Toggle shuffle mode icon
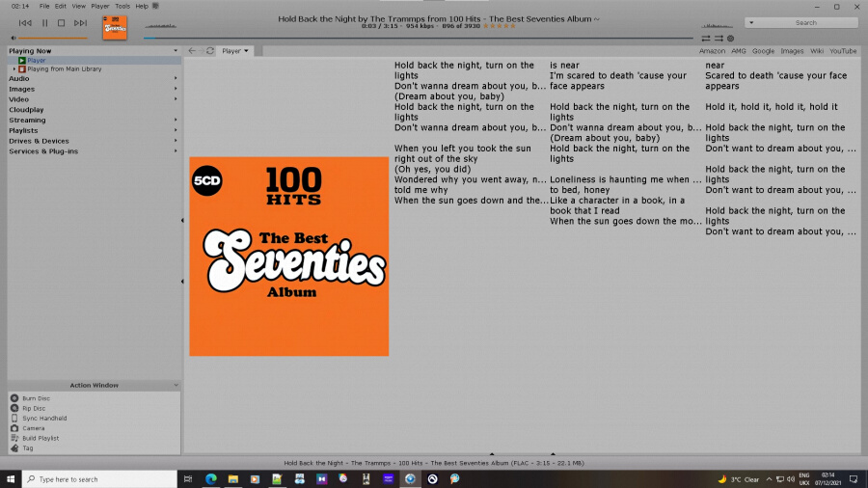 pyautogui.click(x=719, y=39)
